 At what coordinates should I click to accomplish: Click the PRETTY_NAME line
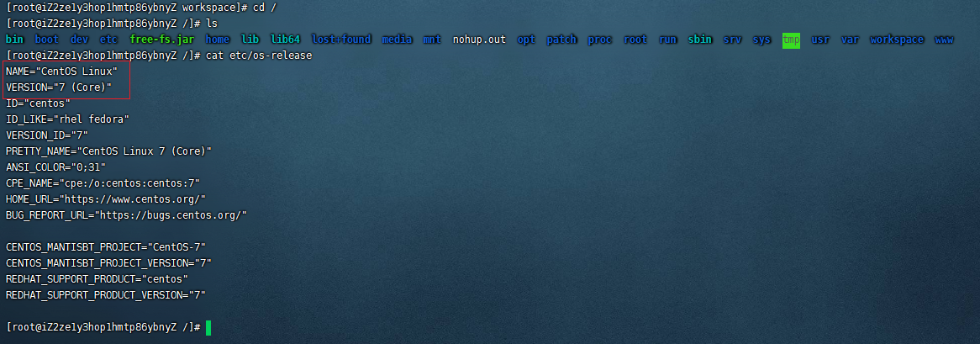coord(108,151)
